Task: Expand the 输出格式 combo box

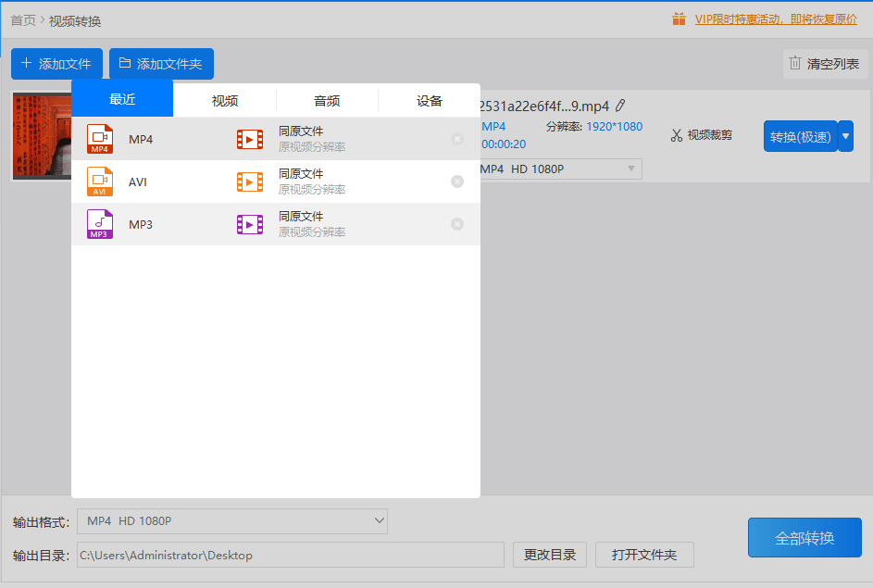Action: (232, 521)
